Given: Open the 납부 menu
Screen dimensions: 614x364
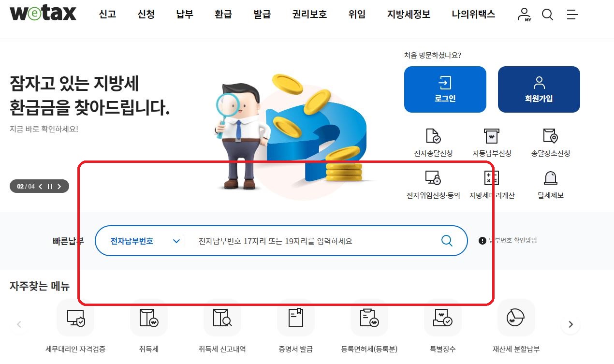Looking at the screenshot, I should click(185, 15).
